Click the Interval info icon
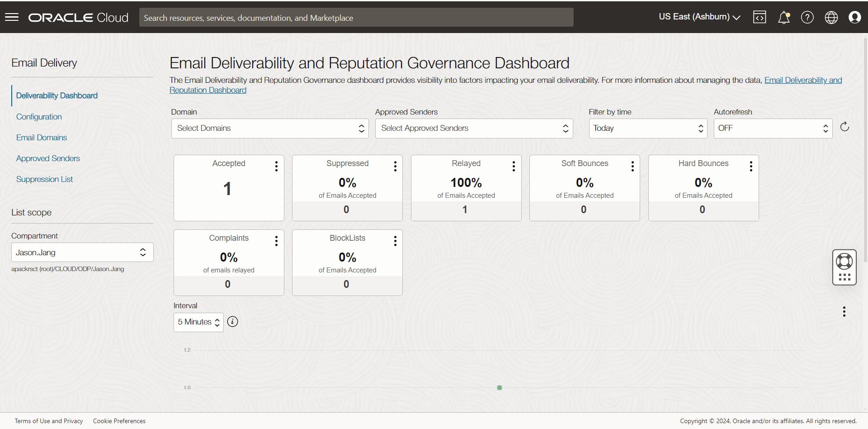868x429 pixels. (232, 321)
